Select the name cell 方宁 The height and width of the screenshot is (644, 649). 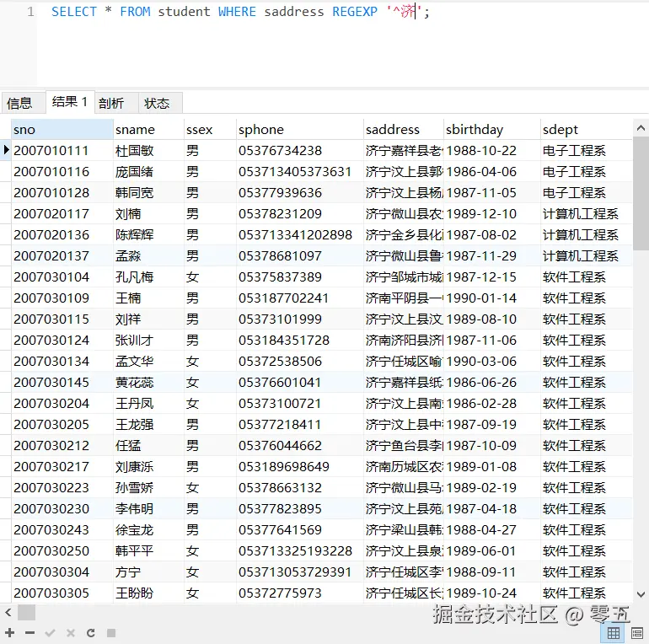[148, 573]
